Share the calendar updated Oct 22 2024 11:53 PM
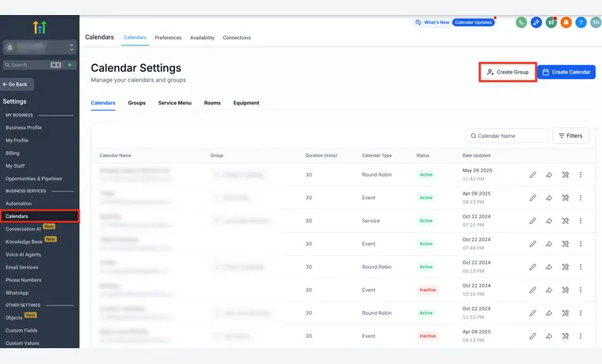This screenshot has height=364, width=602. point(549,313)
